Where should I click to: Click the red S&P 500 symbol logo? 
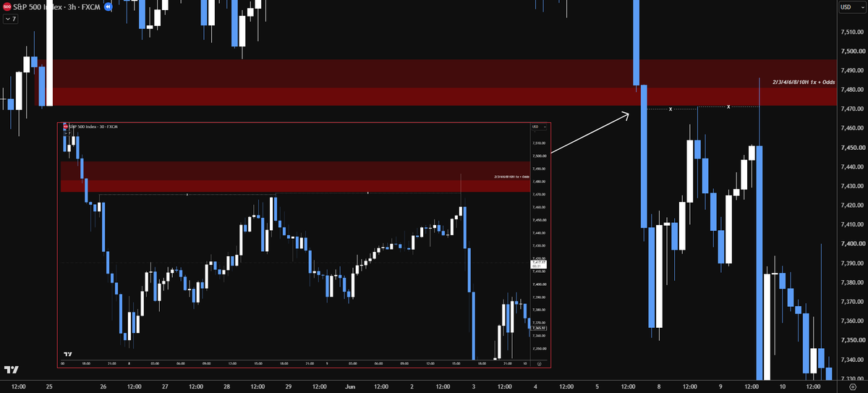click(7, 7)
